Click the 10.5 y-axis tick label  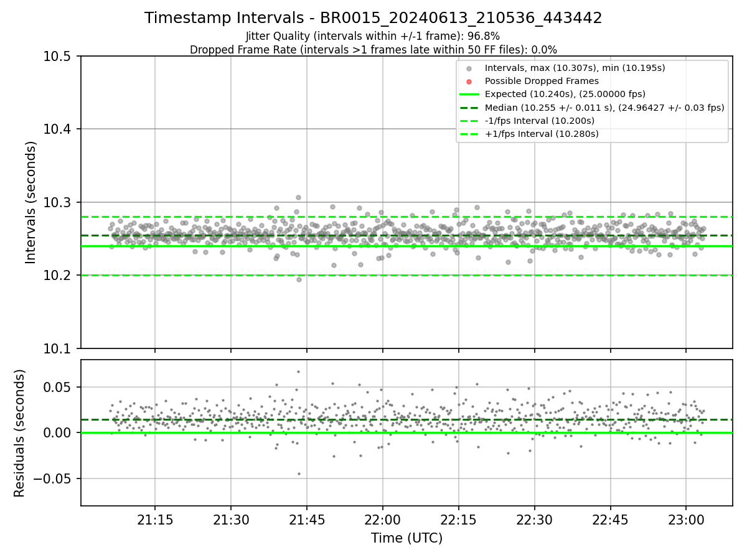[59, 57]
